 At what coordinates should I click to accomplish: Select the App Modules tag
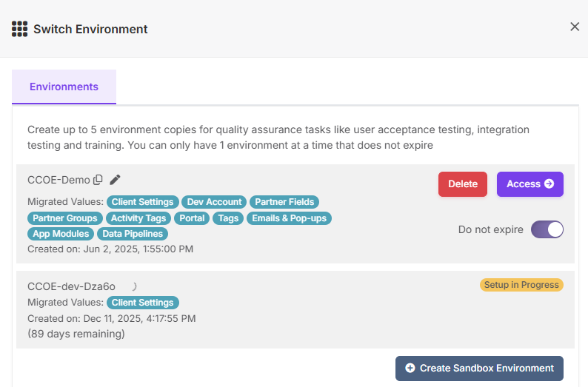(61, 234)
